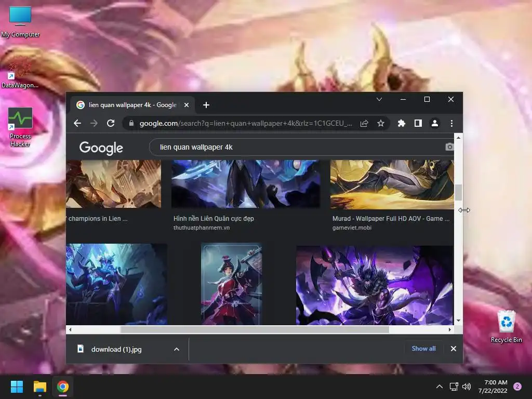
Task: Click the Chrome taskbar icon
Action: point(63,387)
